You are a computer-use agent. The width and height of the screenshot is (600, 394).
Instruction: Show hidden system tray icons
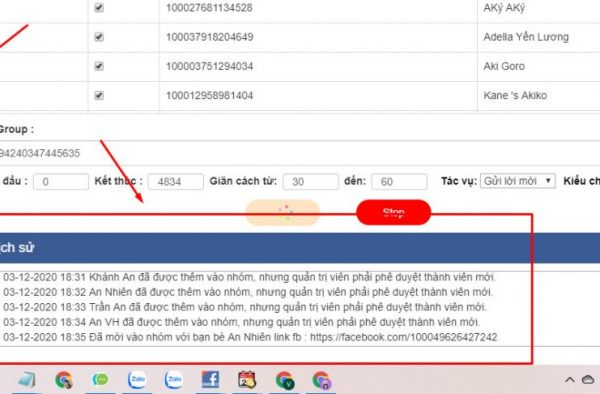(570, 379)
